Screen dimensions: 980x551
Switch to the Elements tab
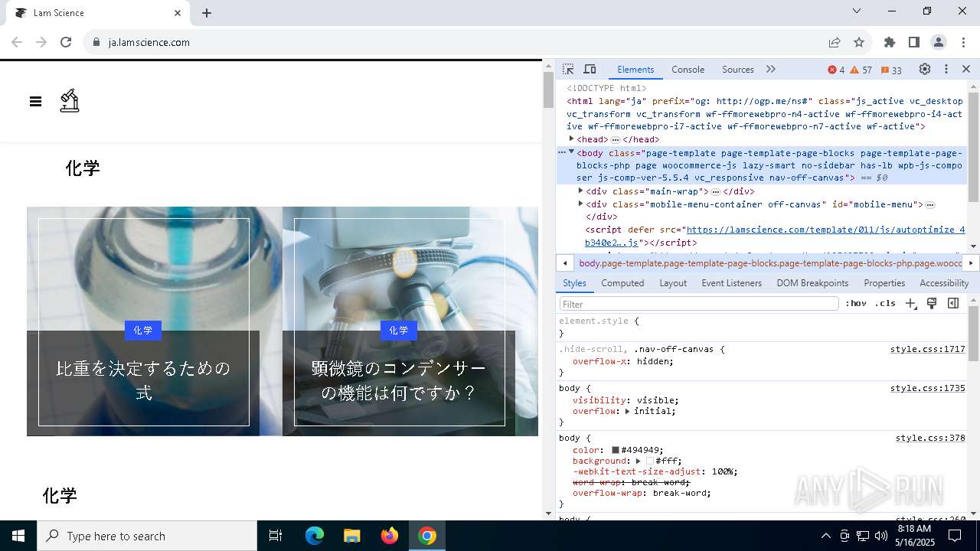[x=635, y=70]
